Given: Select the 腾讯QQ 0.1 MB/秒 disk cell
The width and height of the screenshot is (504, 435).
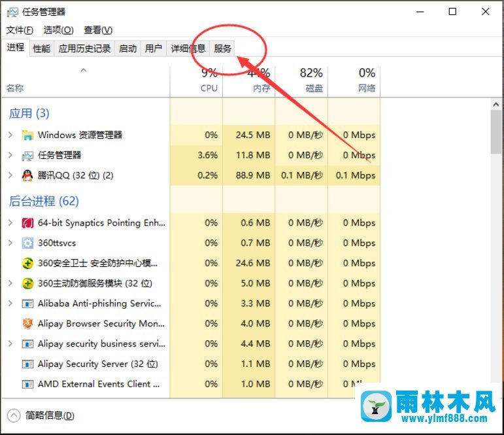Looking at the screenshot, I should pos(301,176).
